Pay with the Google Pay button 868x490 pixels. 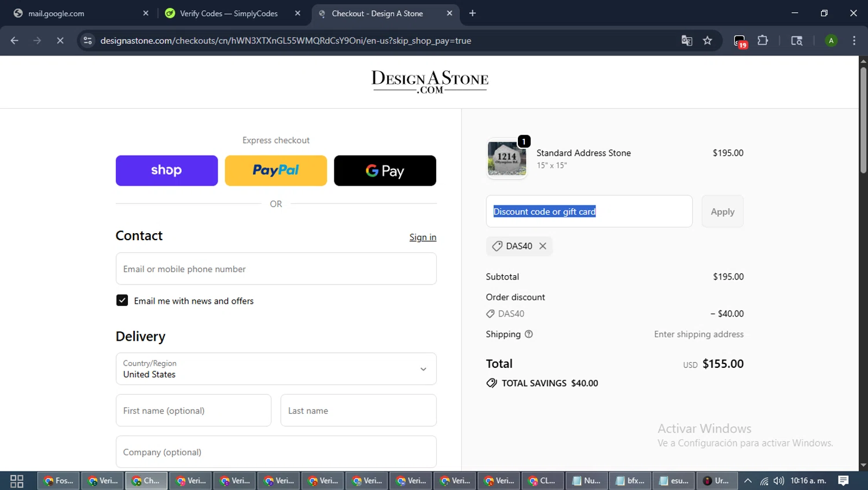385,171
